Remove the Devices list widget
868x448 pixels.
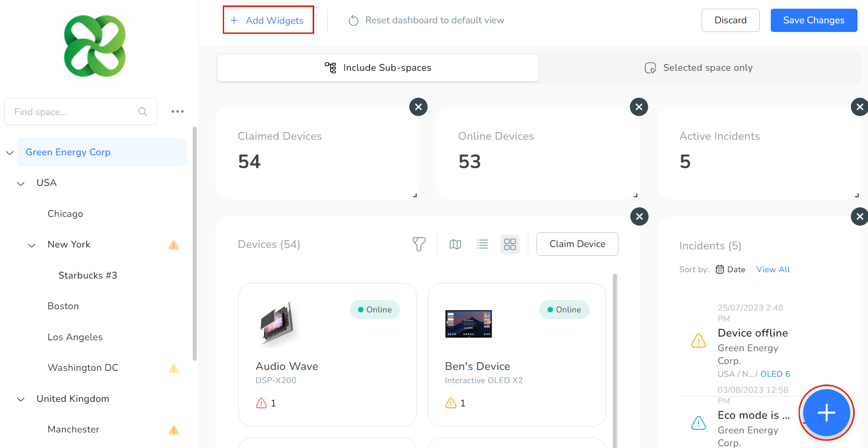coord(639,216)
